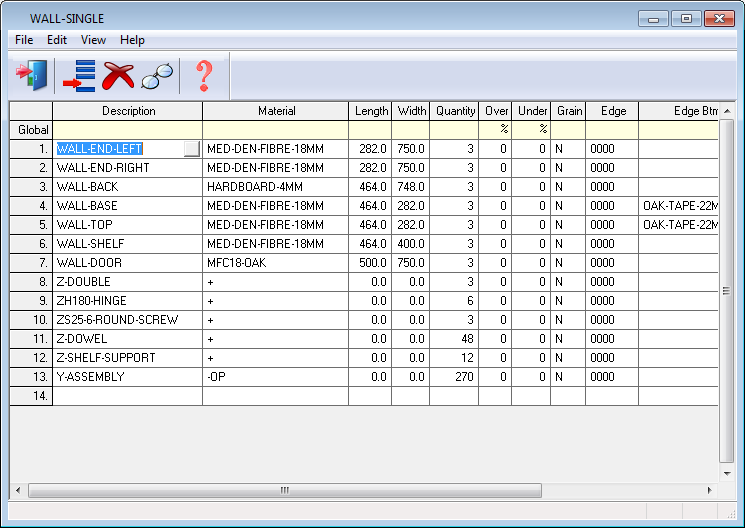Screen dimensions: 745x528
Task: Click the Material column header
Action: click(x=276, y=111)
